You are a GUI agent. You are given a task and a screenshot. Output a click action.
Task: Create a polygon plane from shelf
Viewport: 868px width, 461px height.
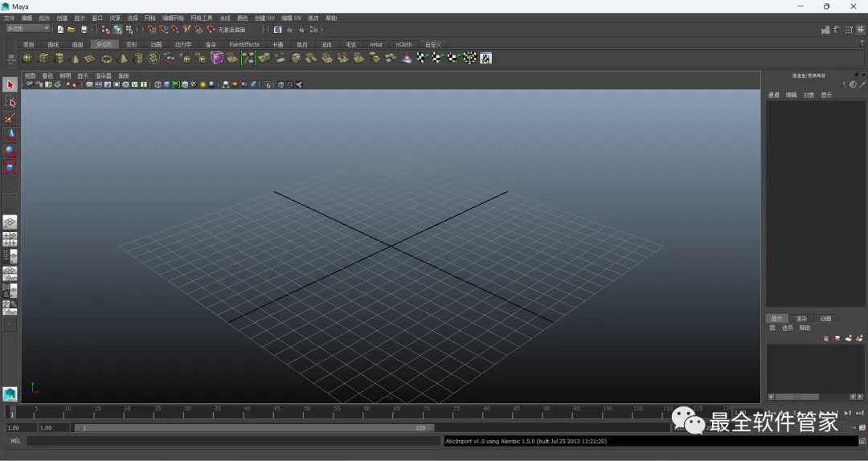(90, 58)
